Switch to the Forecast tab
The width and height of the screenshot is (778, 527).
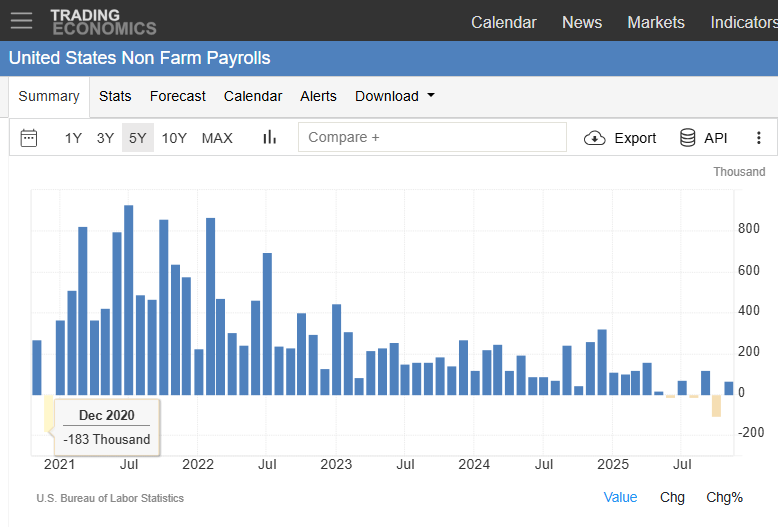(x=178, y=96)
